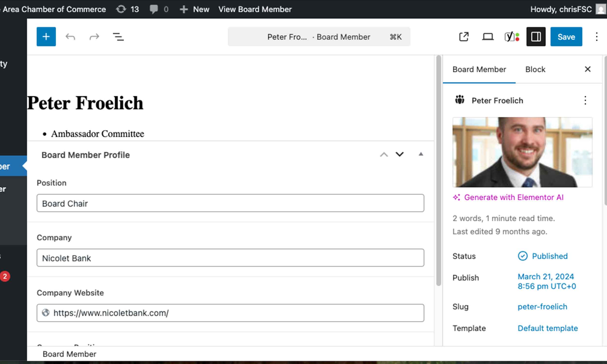The height and width of the screenshot is (364, 607).
Task: Change the Published status setting
Action: [549, 256]
